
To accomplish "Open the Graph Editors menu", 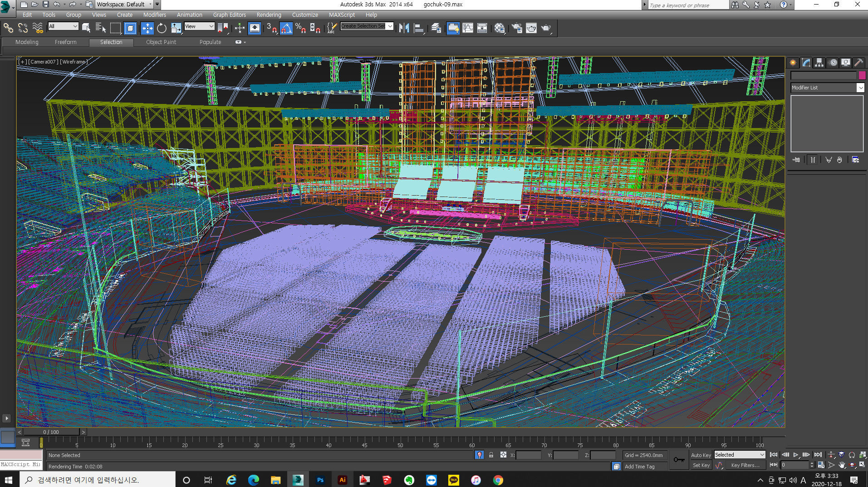I will coord(229,15).
